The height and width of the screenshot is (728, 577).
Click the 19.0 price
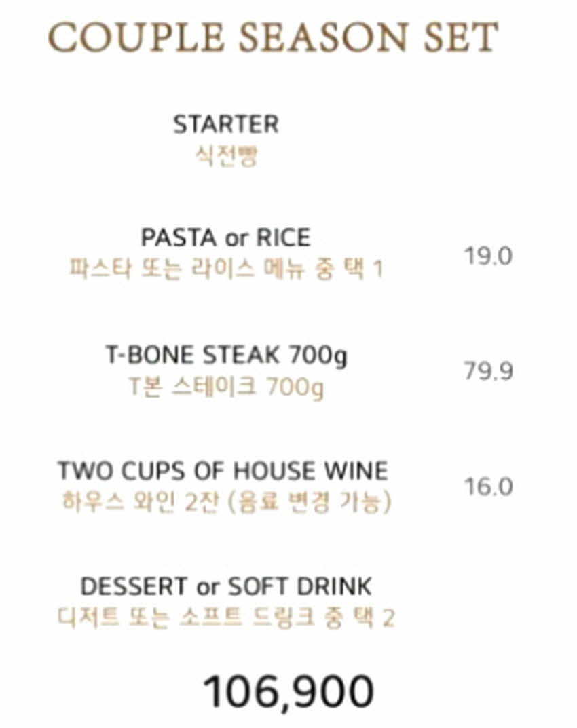point(488,256)
